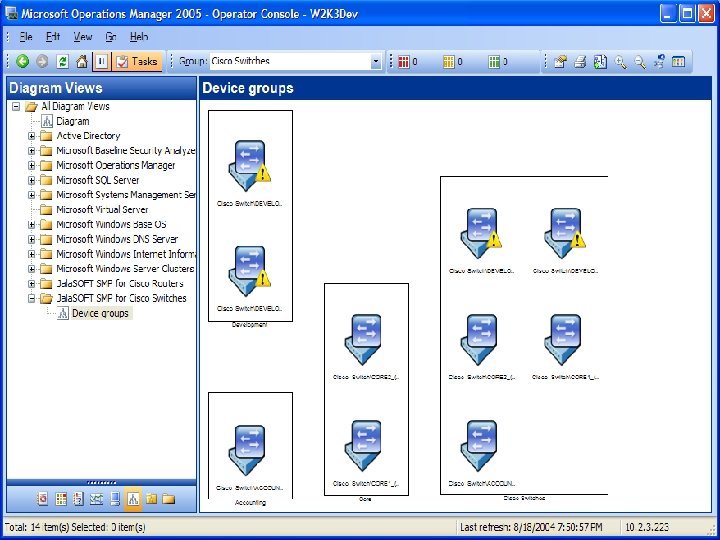Click the last toolbar grid view icon
Image resolution: width=720 pixels, height=540 pixels.
[x=678, y=62]
